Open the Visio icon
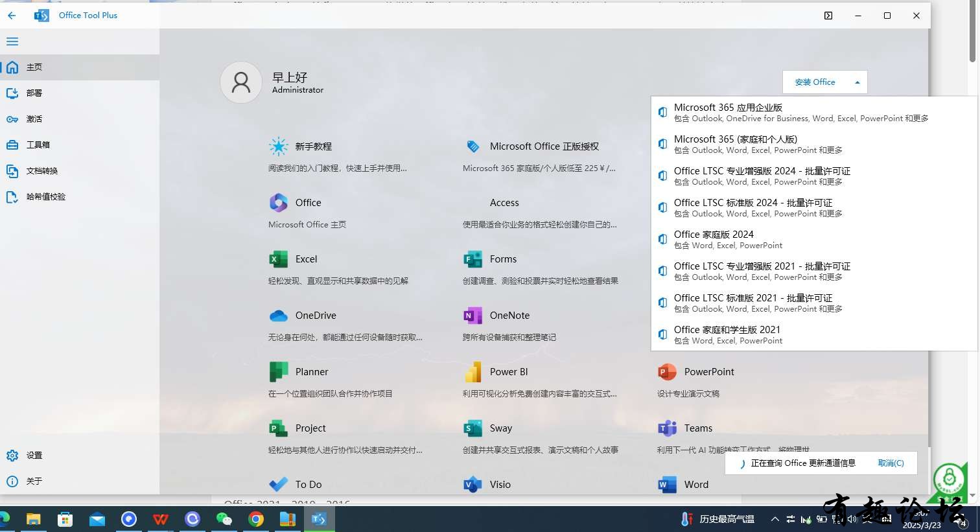Viewport: 980px width, 532px height. 473,485
